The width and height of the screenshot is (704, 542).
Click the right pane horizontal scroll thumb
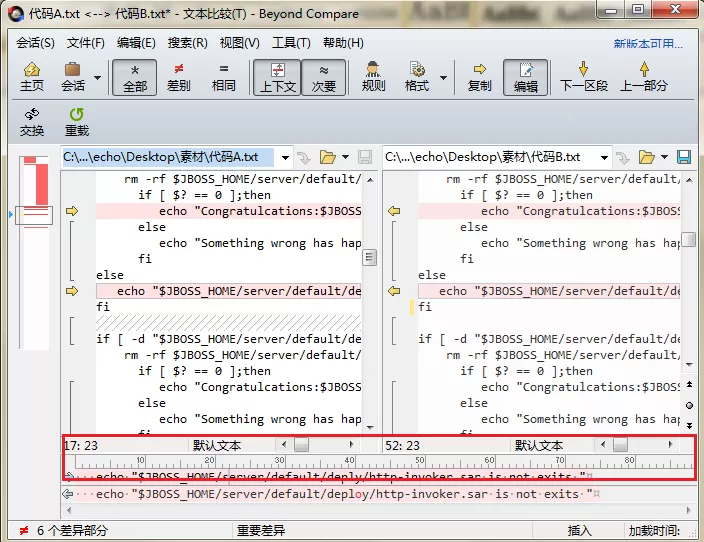[620, 445]
